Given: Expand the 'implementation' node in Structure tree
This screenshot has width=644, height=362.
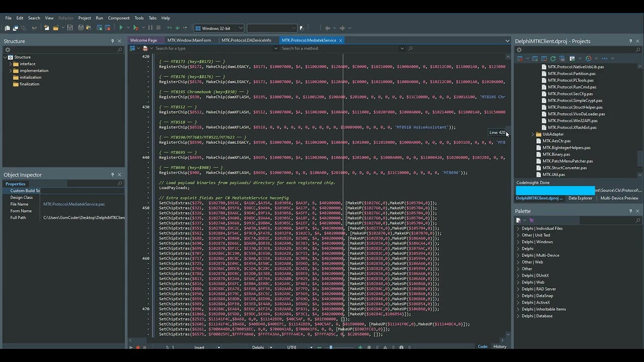Looking at the screenshot, I should tap(10, 70).
